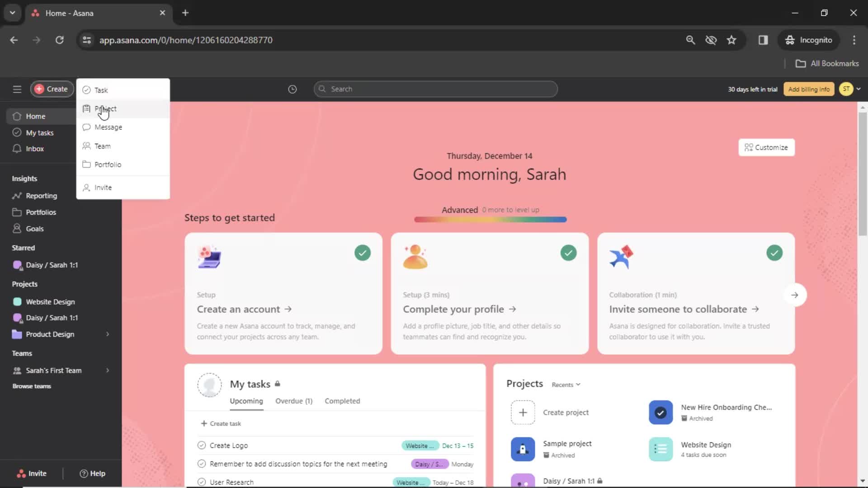Select Portfolio from the Create menu

(123, 164)
